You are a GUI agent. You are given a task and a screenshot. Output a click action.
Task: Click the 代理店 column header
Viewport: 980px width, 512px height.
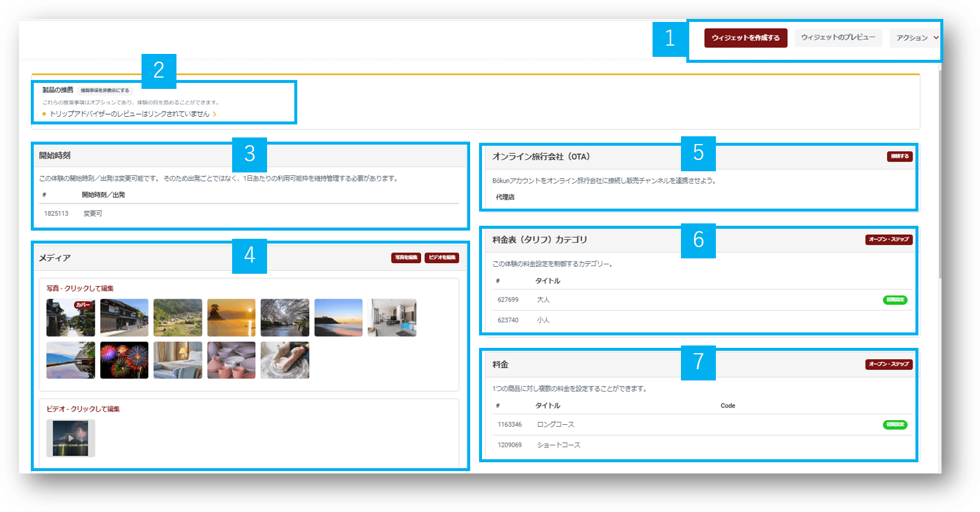(x=505, y=197)
